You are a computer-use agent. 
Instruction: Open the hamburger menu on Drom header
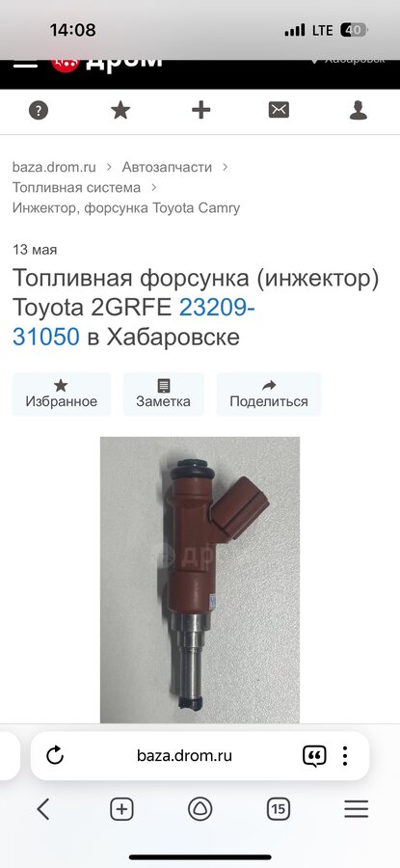pyautogui.click(x=25, y=63)
